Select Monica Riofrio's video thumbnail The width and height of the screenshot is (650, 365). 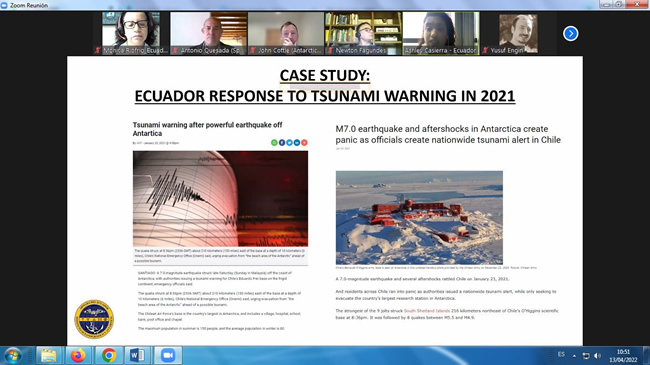[131, 33]
